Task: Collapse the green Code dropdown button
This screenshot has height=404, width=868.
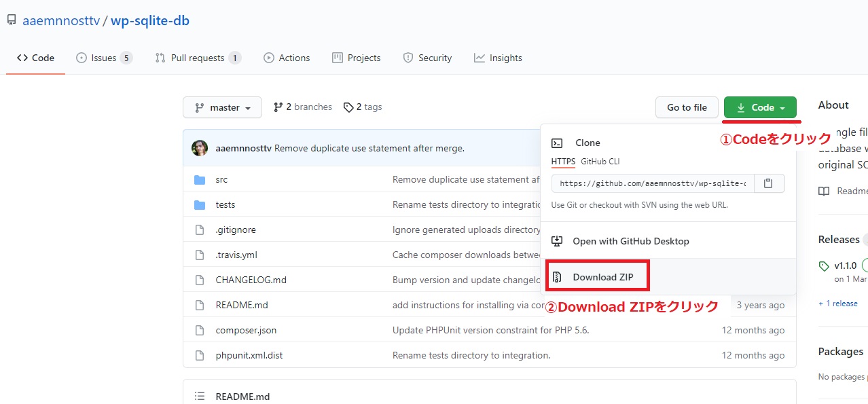Action: [760, 107]
